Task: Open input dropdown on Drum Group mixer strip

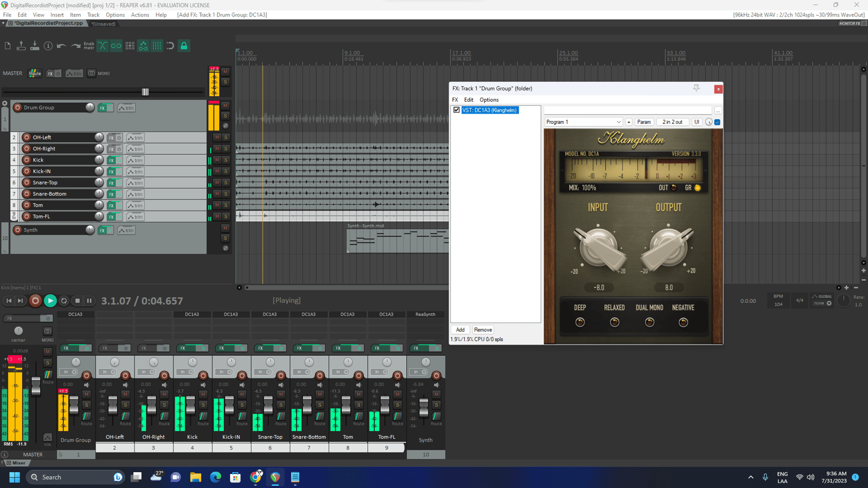Action: click(x=70, y=372)
